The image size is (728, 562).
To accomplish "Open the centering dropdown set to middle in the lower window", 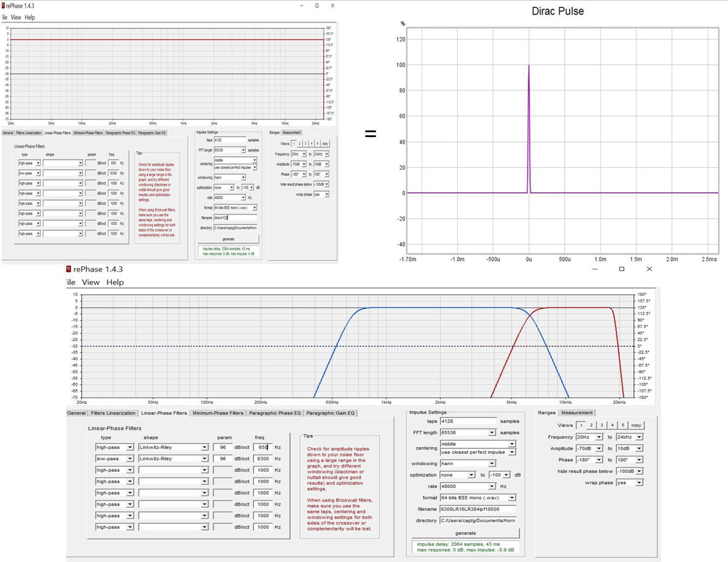I will [477, 444].
